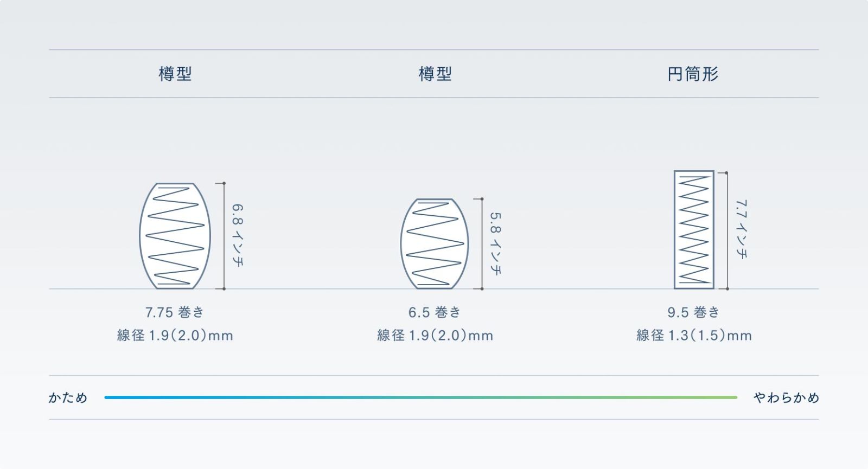Click the first 線径 1.9(2.0)mm text
868x469 pixels.
pyautogui.click(x=175, y=335)
